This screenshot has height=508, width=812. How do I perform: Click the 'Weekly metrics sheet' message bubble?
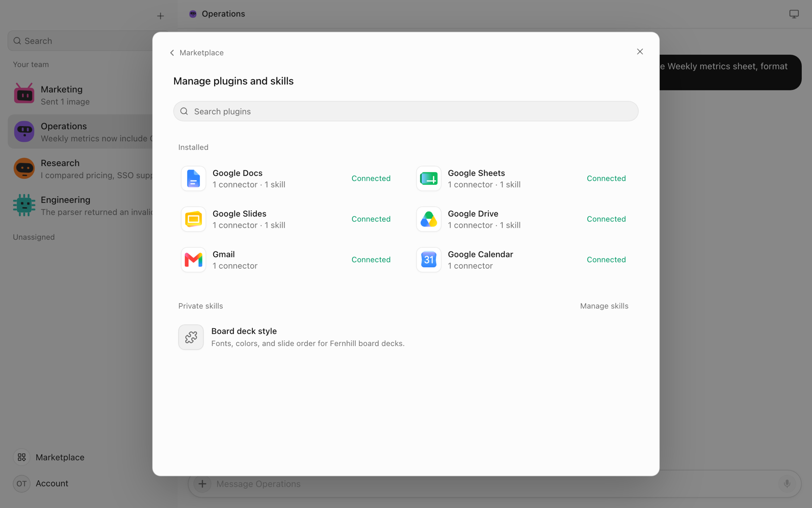[730, 73]
